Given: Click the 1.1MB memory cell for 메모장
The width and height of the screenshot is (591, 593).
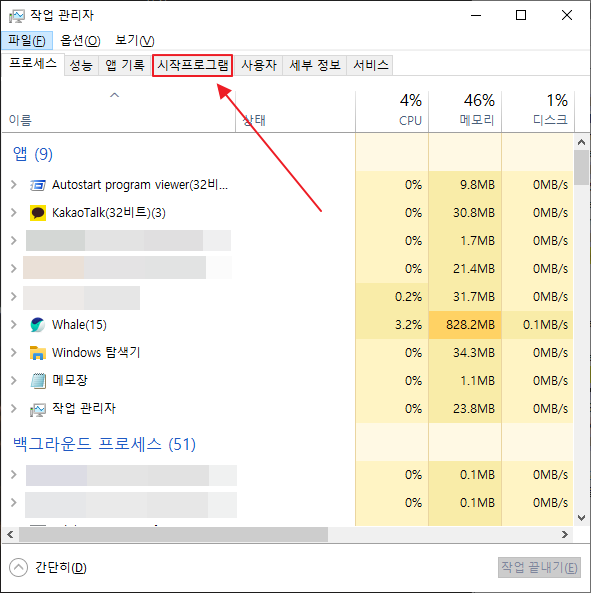Looking at the screenshot, I should [x=465, y=381].
